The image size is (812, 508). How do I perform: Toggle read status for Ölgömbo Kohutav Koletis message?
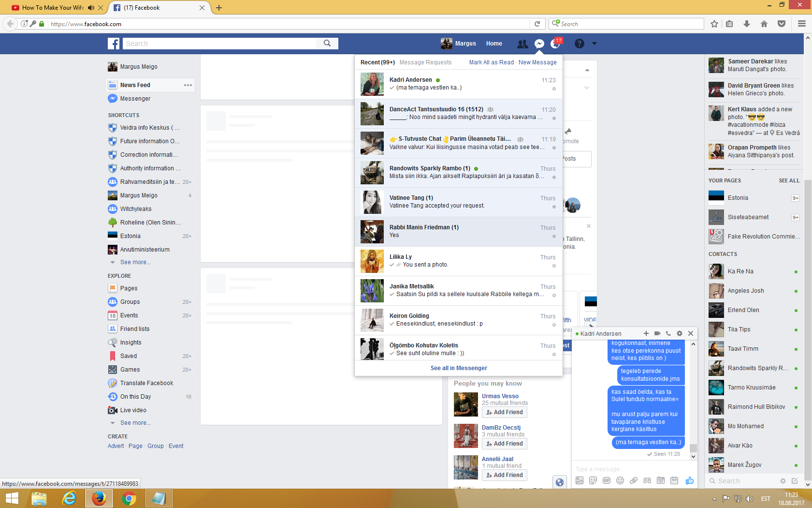coord(554,355)
